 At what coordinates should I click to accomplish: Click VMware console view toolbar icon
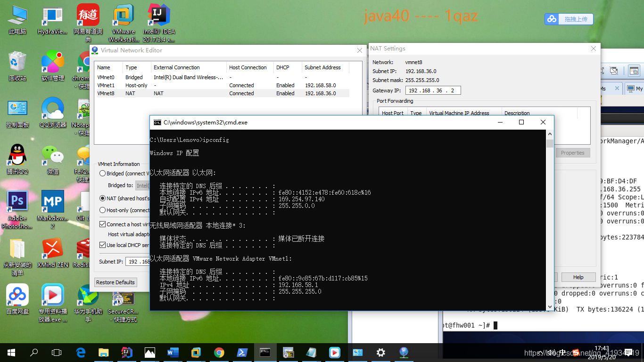[x=635, y=71]
